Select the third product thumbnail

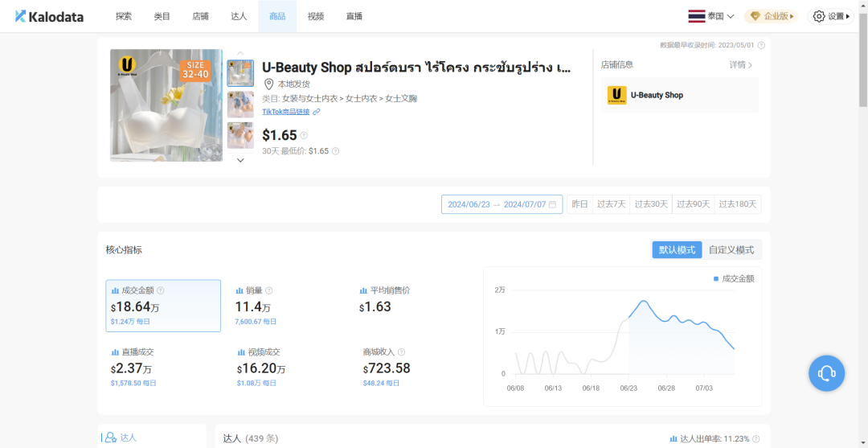click(240, 136)
